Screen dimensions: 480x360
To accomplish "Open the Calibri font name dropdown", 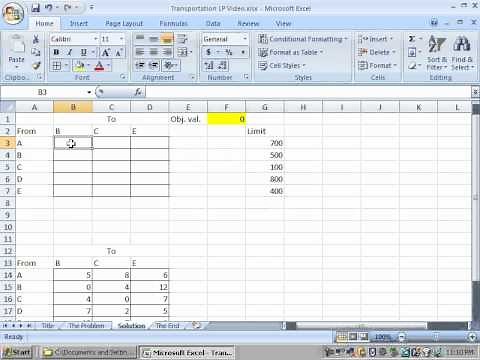I will point(96,39).
